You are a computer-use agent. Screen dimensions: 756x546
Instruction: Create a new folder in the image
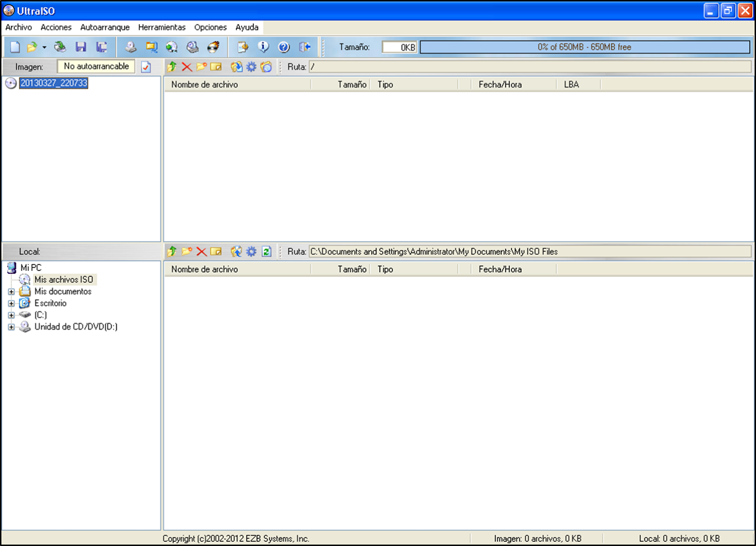202,67
